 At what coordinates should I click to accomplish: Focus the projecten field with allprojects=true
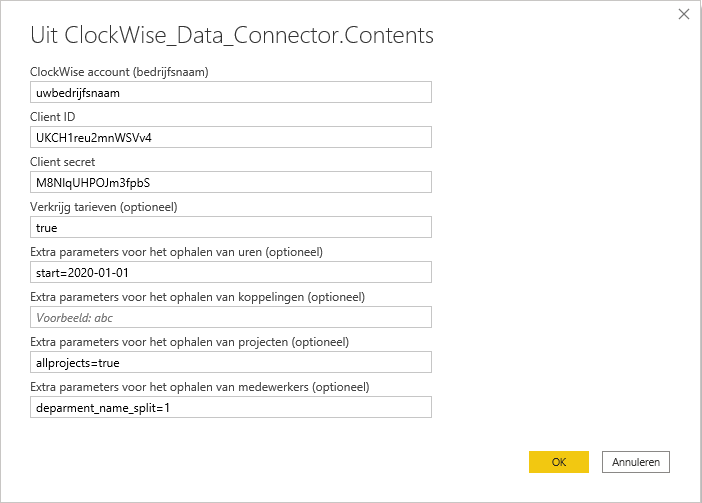coord(231,362)
